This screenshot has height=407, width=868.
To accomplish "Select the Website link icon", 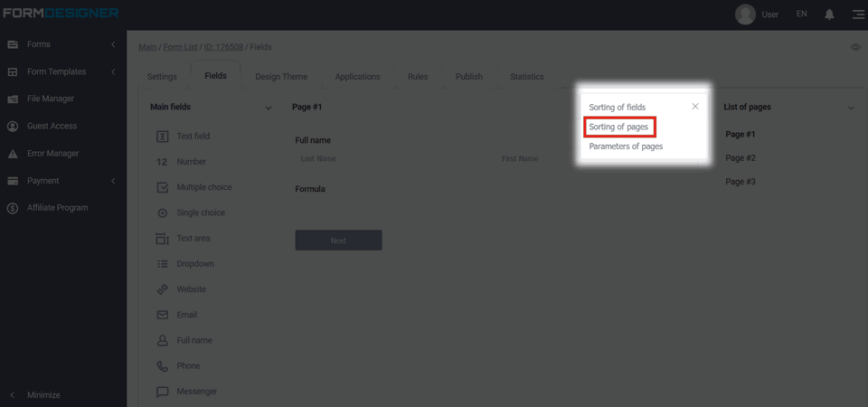I will coord(162,289).
